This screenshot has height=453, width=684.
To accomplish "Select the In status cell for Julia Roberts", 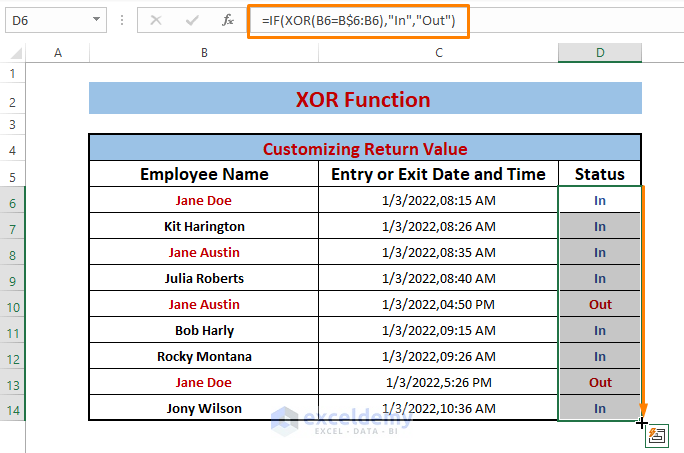I will coord(600,278).
